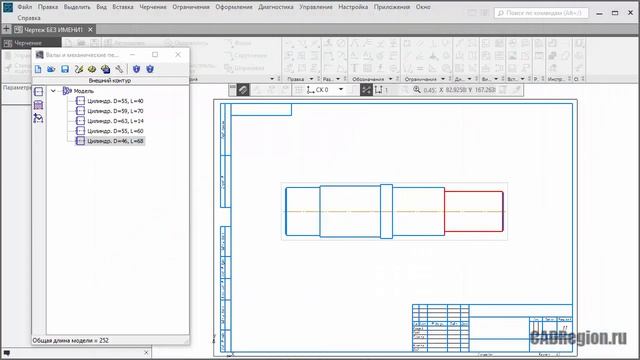The image size is (640, 360).
Task: Open the Справка menu
Action: 29,18
